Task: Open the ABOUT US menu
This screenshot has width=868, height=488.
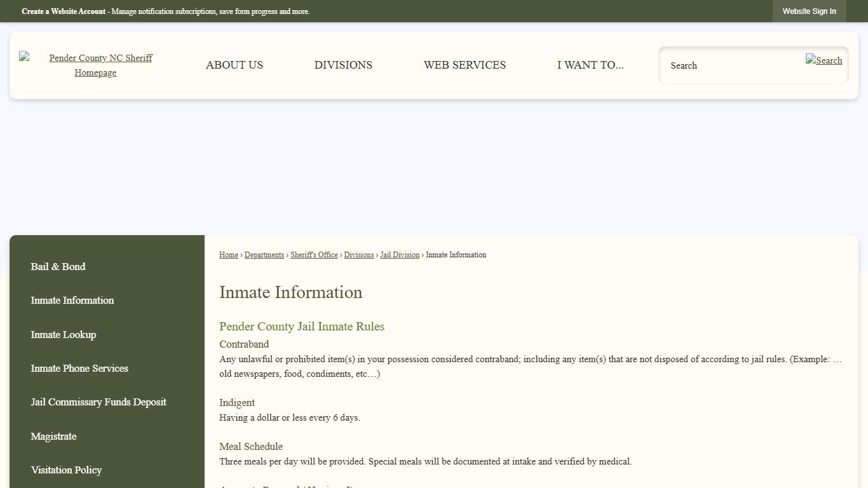Action: point(234,65)
